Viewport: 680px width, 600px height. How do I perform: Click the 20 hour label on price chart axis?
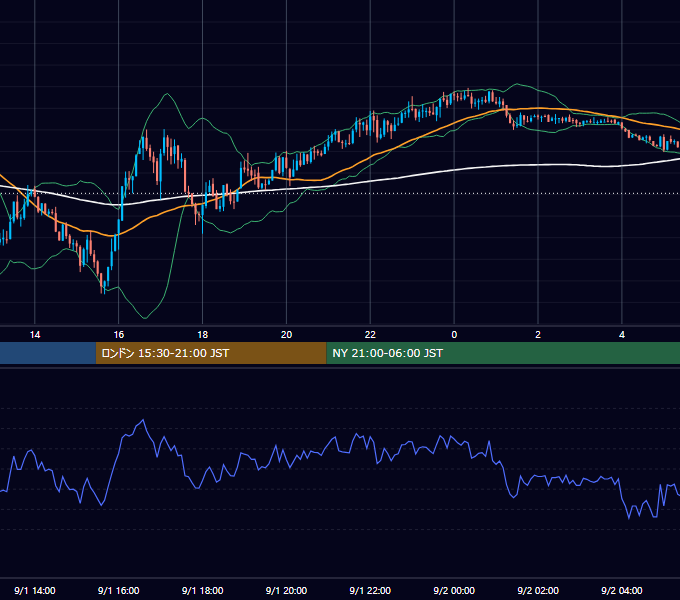point(286,335)
